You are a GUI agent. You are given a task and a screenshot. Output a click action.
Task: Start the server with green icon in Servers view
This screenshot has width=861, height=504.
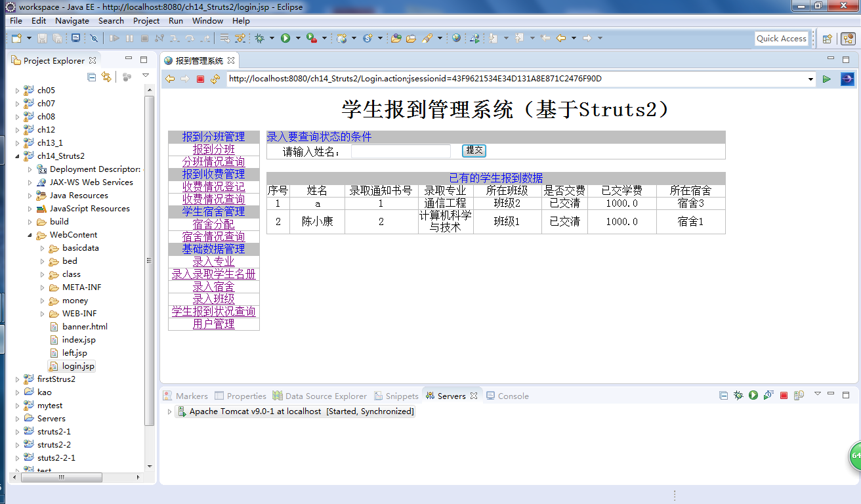(x=753, y=396)
